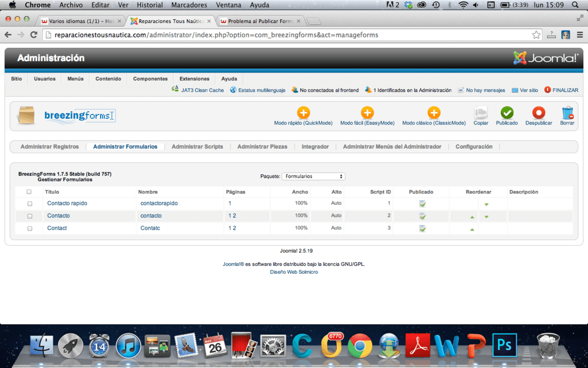The image size is (588, 368).
Task: Open Chrome's hamburger menu
Action: pos(580,35)
